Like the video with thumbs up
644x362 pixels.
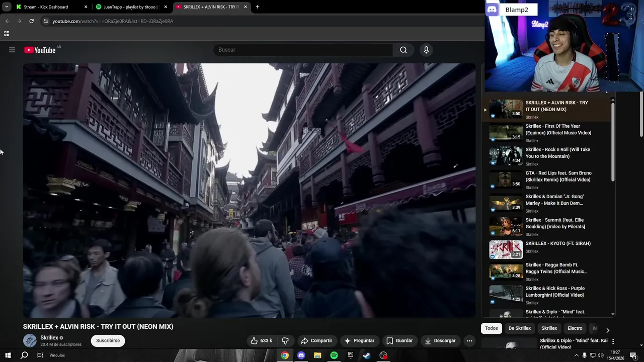click(x=261, y=340)
